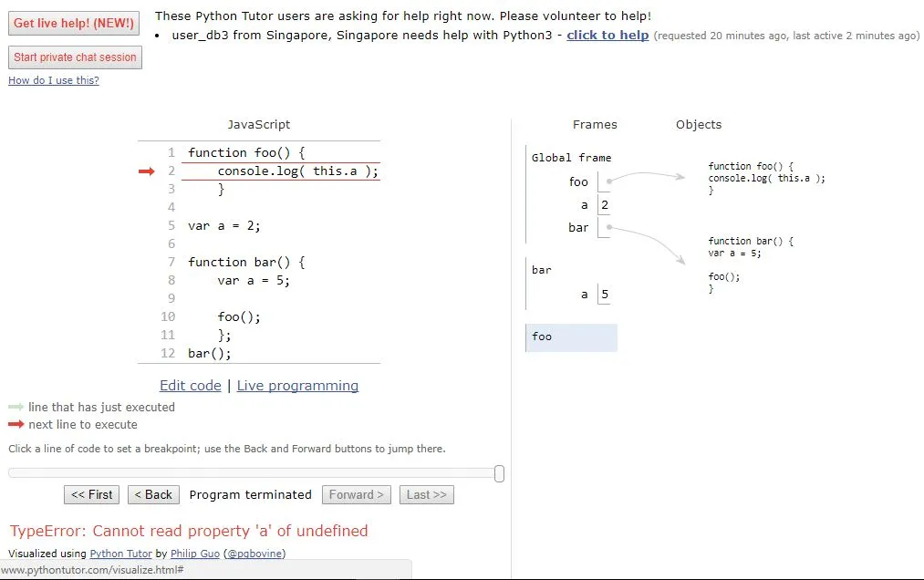Switch to Live programming mode
924x580 pixels.
[x=297, y=386]
